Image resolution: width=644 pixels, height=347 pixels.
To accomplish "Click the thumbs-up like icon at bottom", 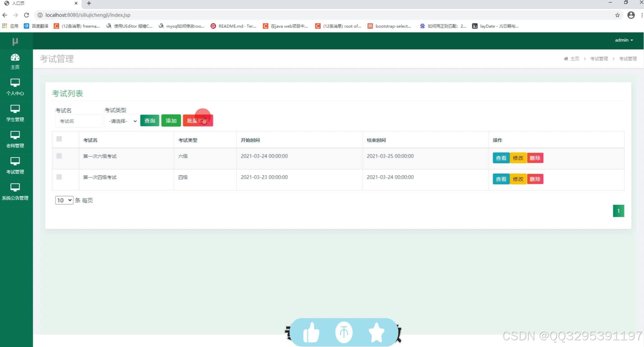I will (x=311, y=332).
